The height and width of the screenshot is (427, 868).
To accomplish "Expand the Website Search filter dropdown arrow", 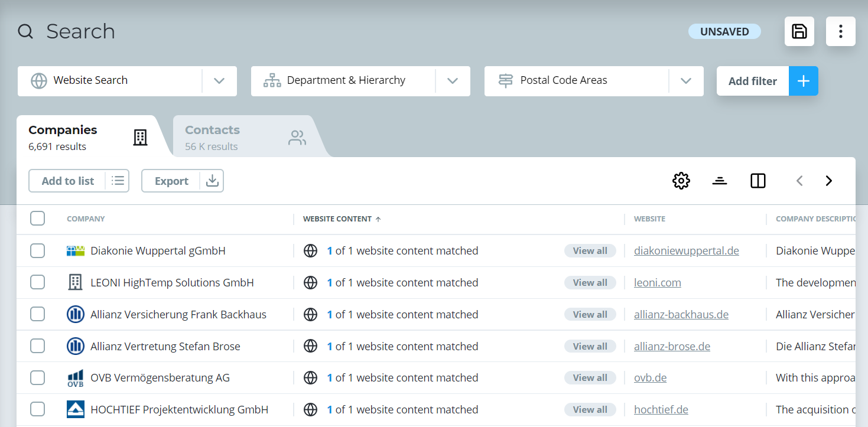I will (219, 81).
